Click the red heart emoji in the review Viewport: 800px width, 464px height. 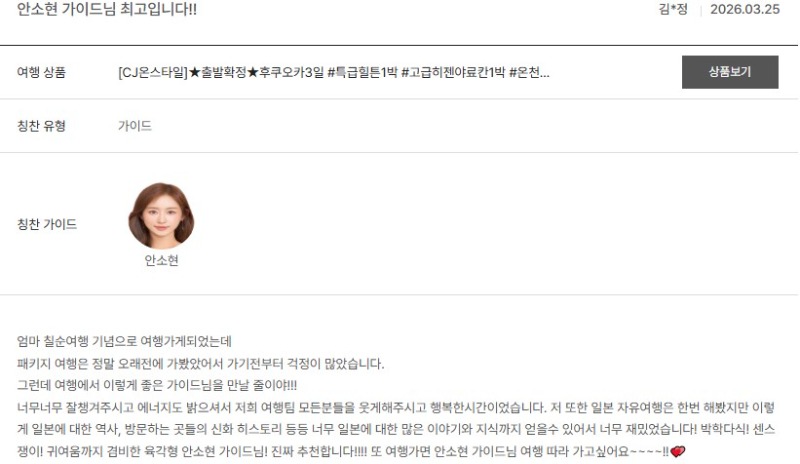click(678, 451)
